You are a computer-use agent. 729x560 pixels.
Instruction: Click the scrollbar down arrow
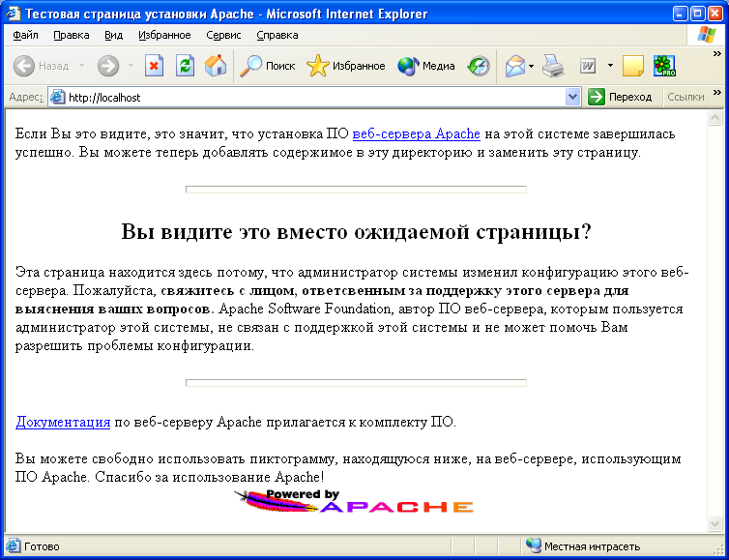(x=714, y=523)
